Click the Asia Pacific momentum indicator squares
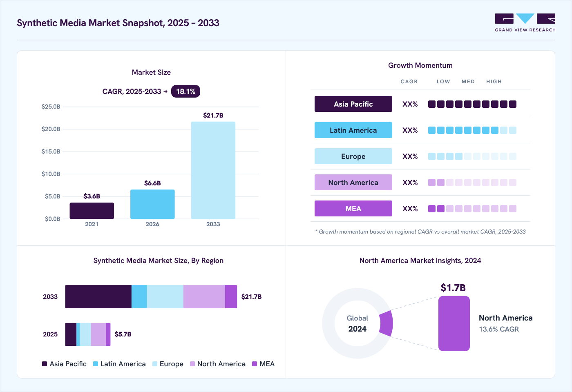The image size is (572, 392). [x=472, y=104]
